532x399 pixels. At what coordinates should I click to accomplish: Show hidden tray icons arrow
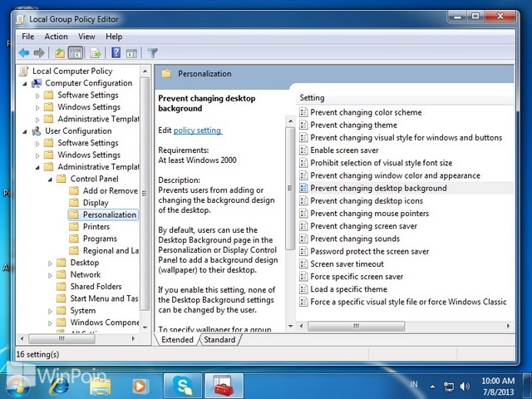pos(432,387)
